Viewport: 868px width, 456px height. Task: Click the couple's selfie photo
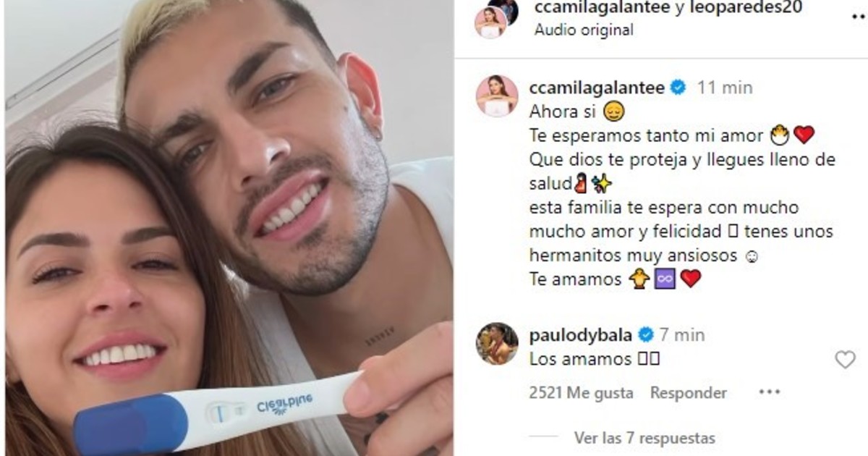click(x=229, y=228)
